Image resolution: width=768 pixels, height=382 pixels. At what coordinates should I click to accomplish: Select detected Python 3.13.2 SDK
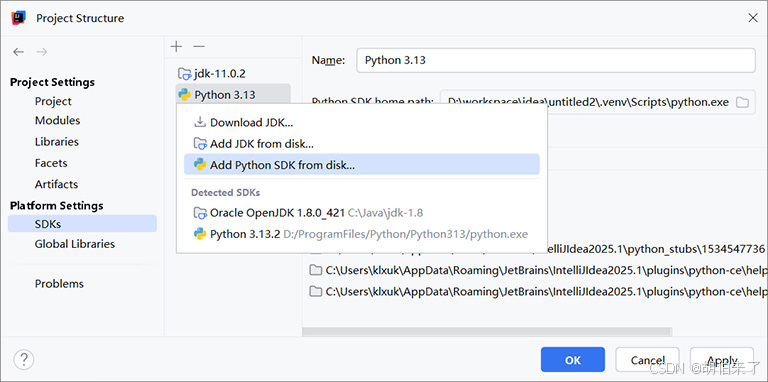point(362,234)
